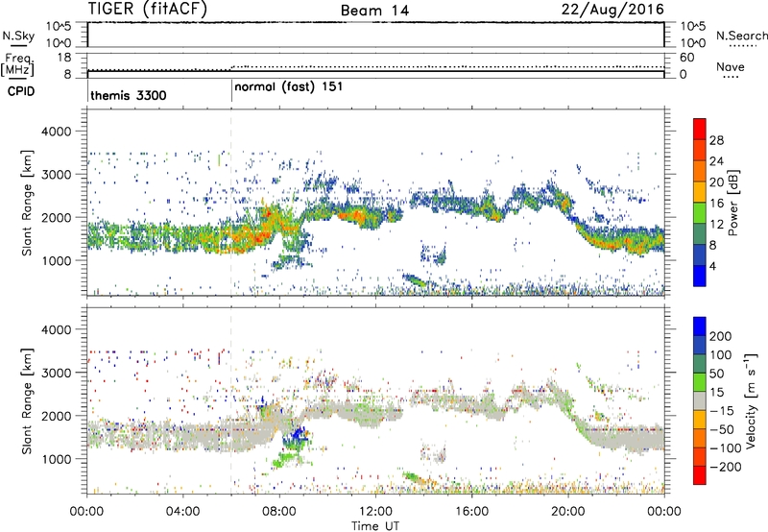Click the '200' tick on velocity colorbar
This screenshot has height=532, width=768.
[x=720, y=336]
